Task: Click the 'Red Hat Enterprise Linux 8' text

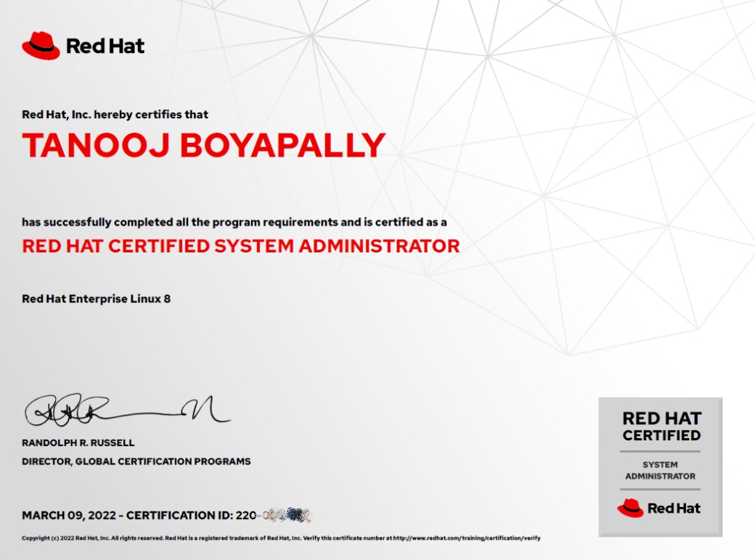Action: pos(96,298)
